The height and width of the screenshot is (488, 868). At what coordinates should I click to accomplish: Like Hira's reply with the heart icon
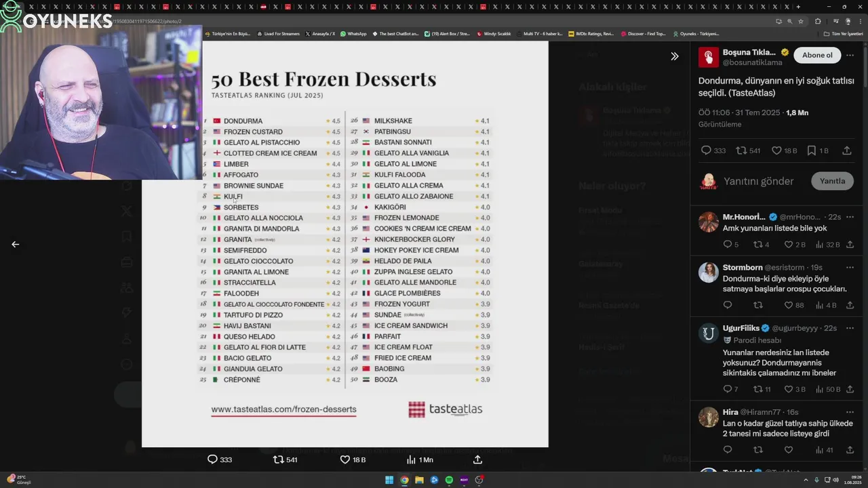(789, 449)
